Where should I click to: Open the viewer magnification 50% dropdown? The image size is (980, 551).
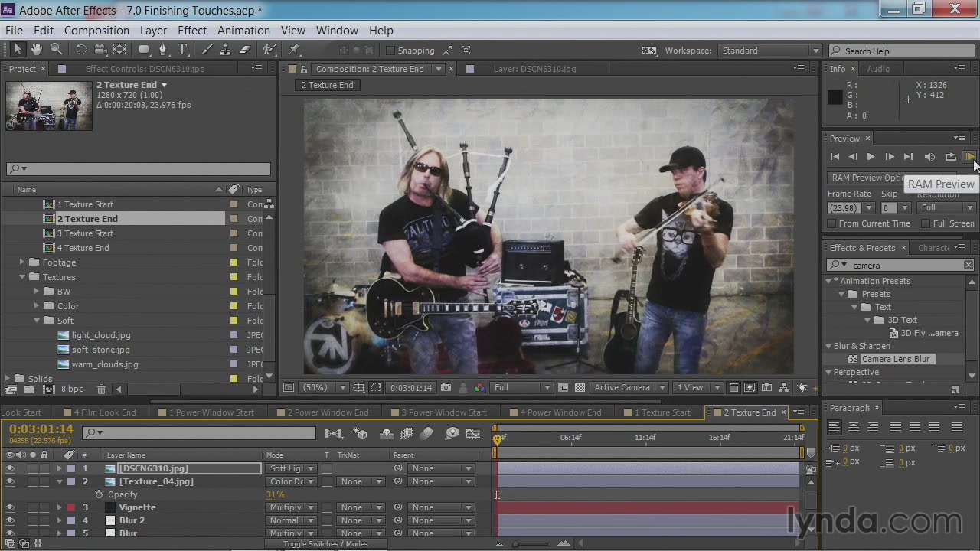point(325,388)
